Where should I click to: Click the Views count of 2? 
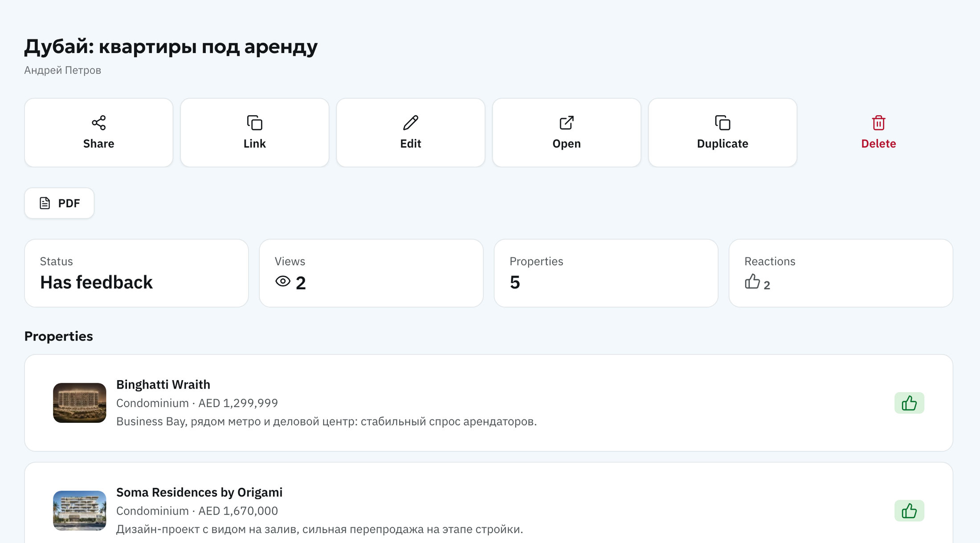(x=301, y=283)
